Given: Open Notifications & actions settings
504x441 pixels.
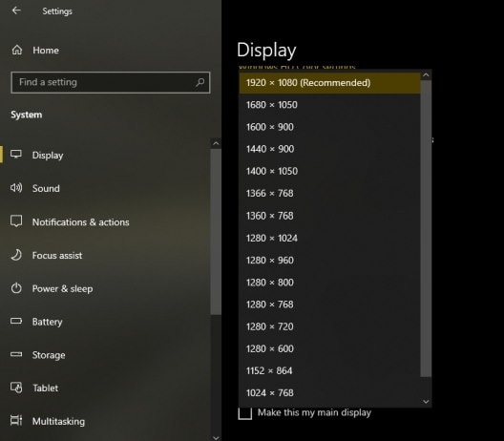Looking at the screenshot, I should coord(81,222).
